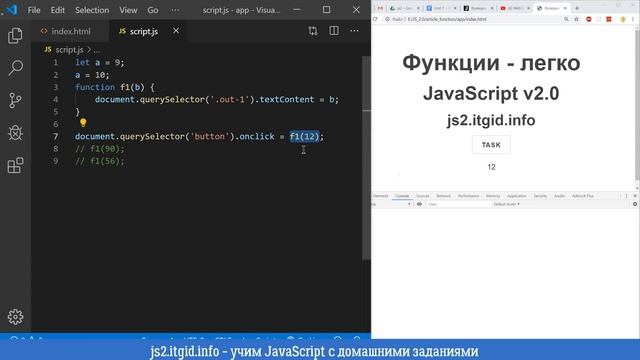Open the Network tab in DevTools

pos(443,196)
